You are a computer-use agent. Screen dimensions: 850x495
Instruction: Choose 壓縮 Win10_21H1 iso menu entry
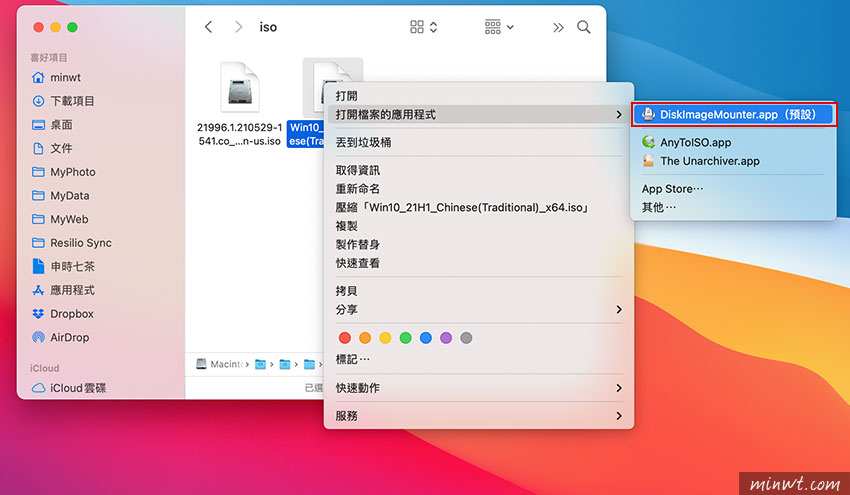click(479, 208)
